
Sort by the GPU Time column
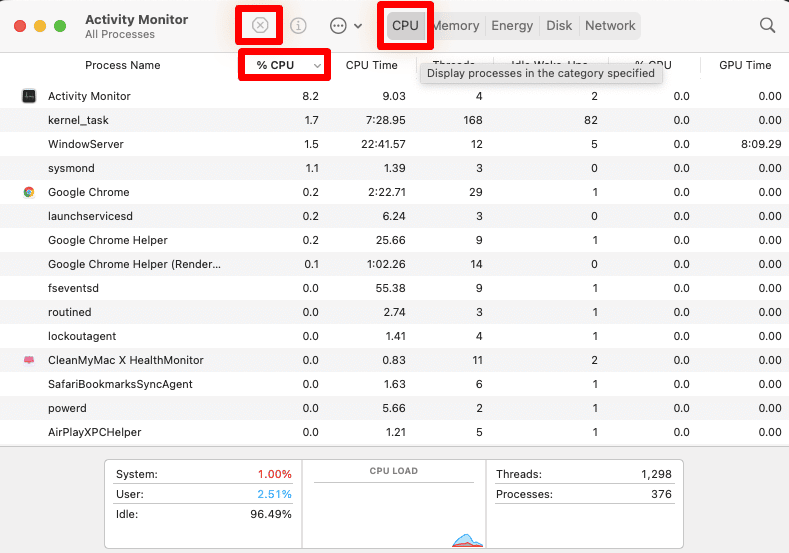point(745,65)
